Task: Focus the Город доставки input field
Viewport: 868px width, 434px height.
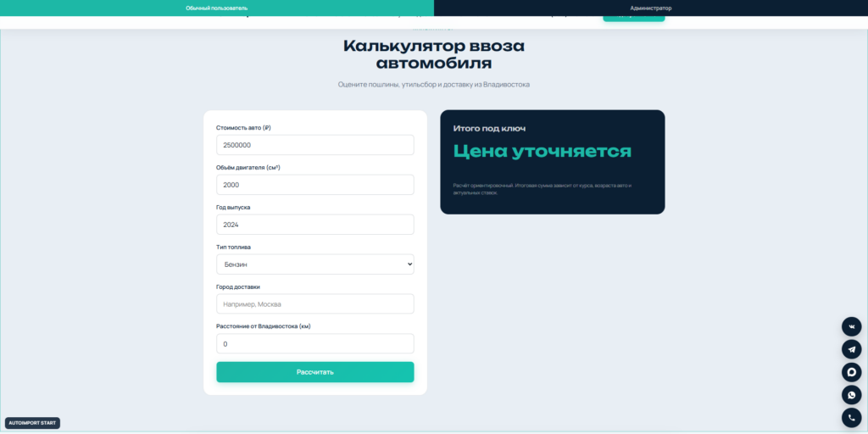Action: pyautogui.click(x=315, y=304)
